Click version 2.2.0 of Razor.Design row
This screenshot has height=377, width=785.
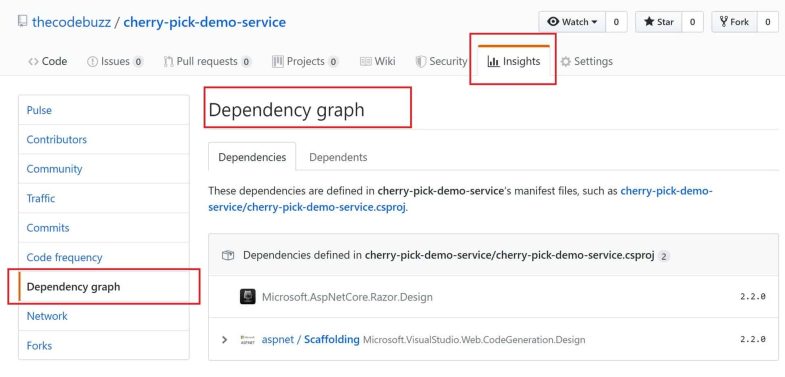coord(752,296)
